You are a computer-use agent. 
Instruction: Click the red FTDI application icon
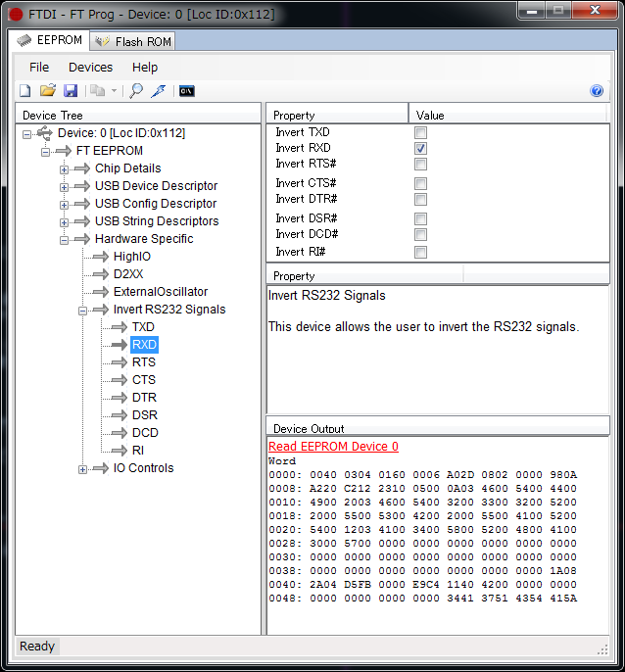17,15
